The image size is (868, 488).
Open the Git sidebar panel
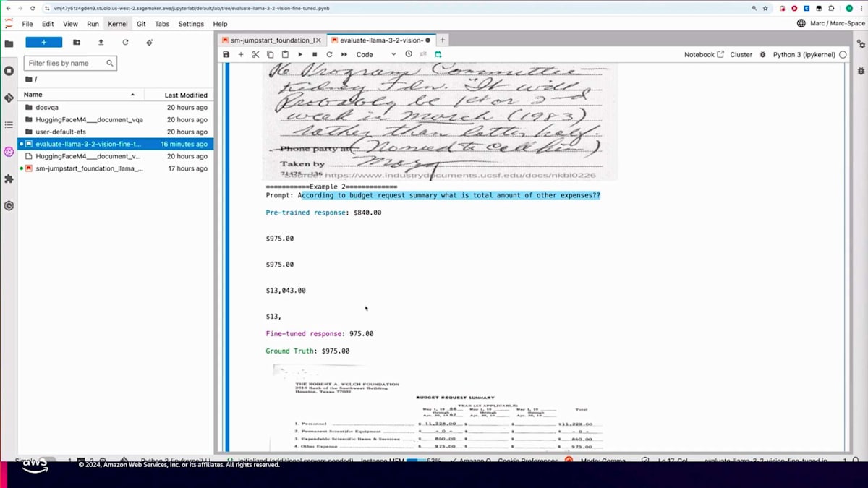(9, 98)
